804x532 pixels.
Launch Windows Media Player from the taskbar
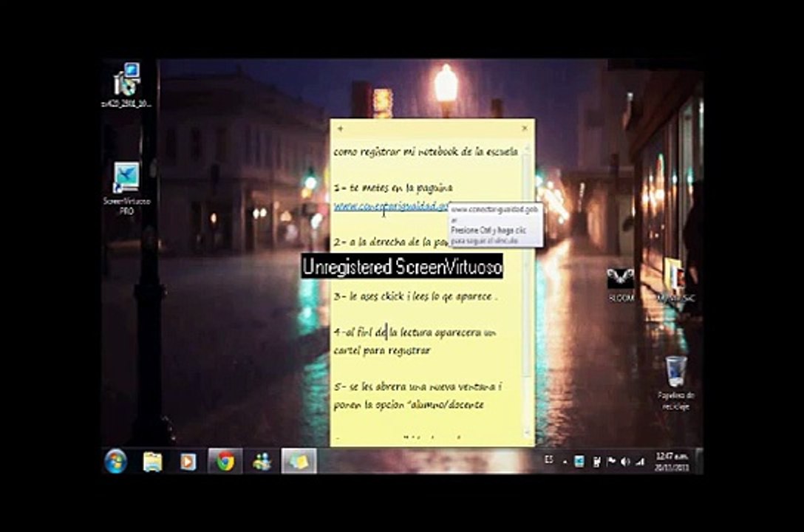188,462
